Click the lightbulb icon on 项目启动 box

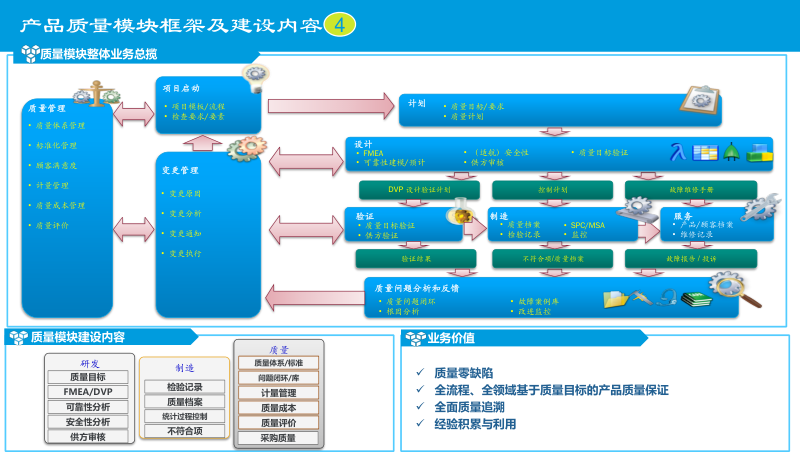[256, 79]
